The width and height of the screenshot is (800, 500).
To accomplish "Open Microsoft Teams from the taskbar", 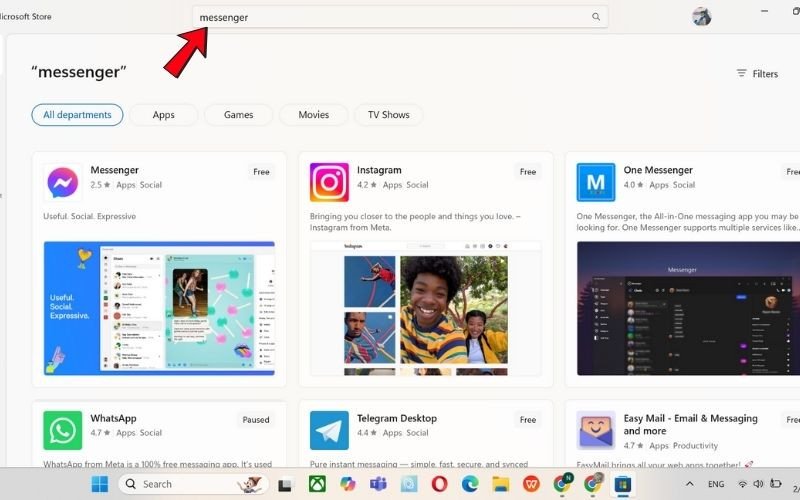I will click(378, 484).
